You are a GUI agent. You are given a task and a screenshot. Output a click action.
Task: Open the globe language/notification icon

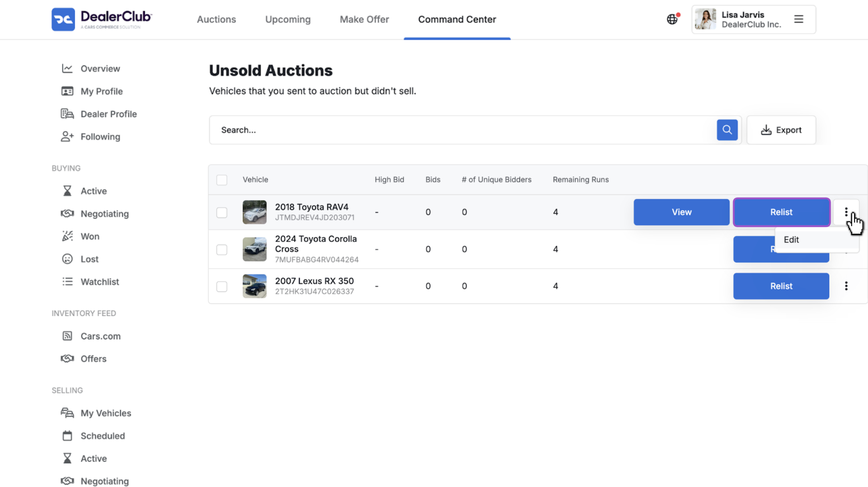click(x=672, y=19)
